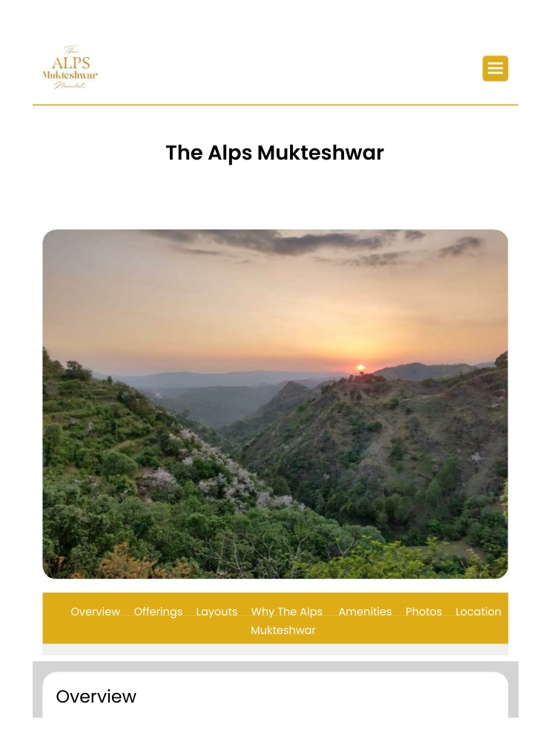Open the yellow hamburger menu
This screenshot has width=534, height=756.
[x=495, y=68]
